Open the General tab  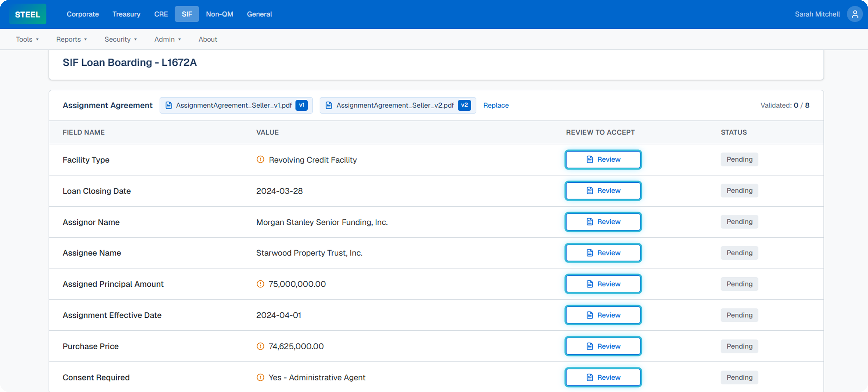[259, 14]
